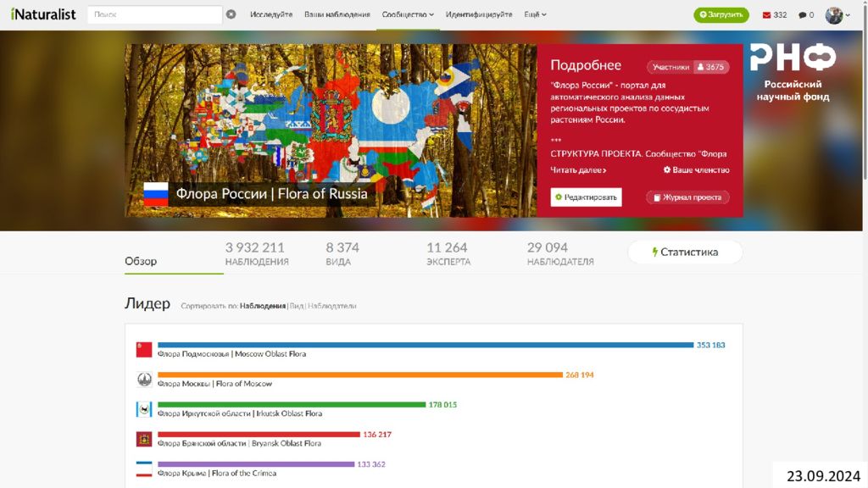Open Флора Подмосковья | Moscow Oblast Flora link
Viewport: 868px width, 488px height.
click(231, 354)
